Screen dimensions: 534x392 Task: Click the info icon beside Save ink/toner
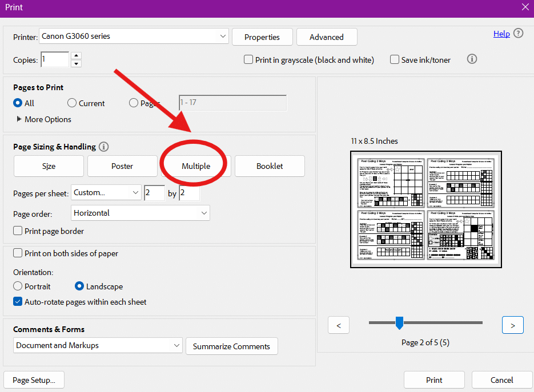472,59
